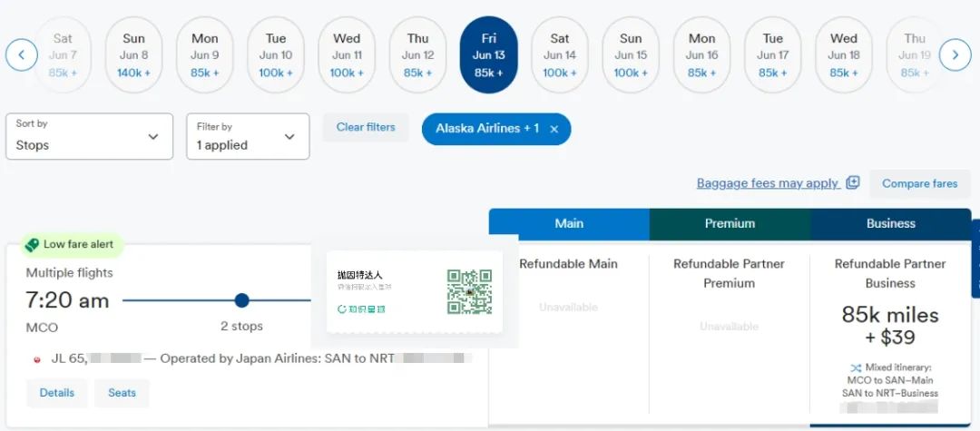The height and width of the screenshot is (431, 980).
Task: Click the Compare fares button
Action: [x=919, y=183]
